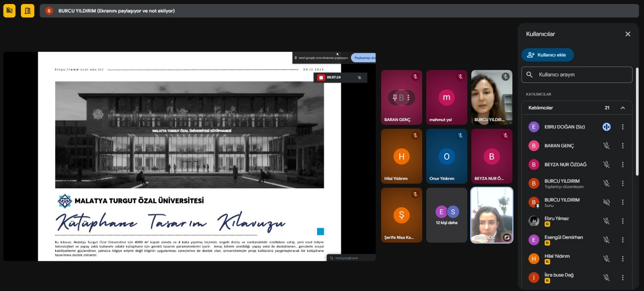Click the red stop recording button
The image size is (644, 291).
coord(321,77)
